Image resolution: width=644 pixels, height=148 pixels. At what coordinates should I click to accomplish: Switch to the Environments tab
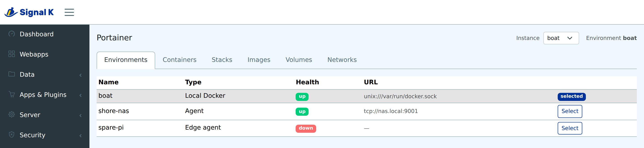126,60
